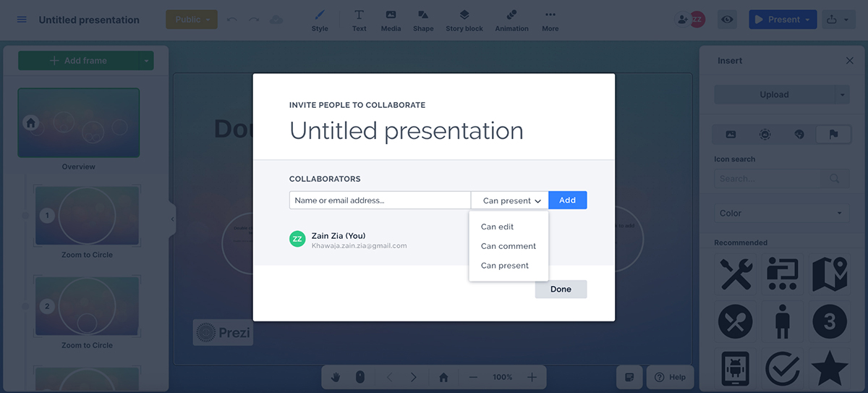The image size is (868, 393).
Task: Open the Can present permission dropdown
Action: [510, 200]
